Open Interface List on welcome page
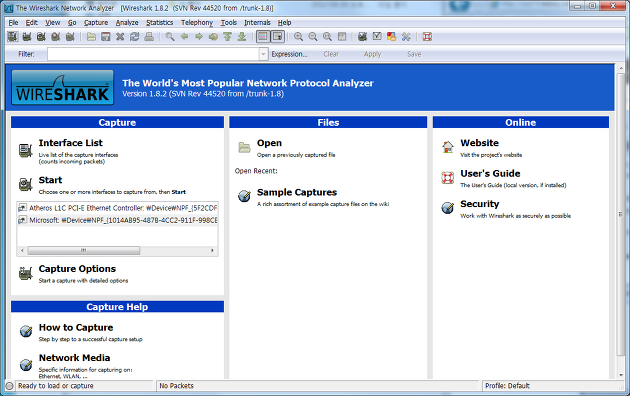This screenshot has height=396, width=630. click(70, 143)
